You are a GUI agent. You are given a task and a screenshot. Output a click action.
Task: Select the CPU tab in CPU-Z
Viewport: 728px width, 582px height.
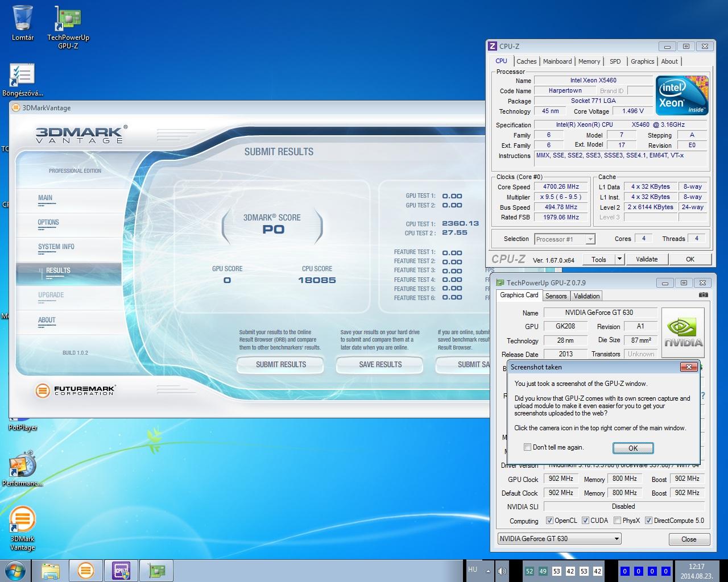(501, 61)
